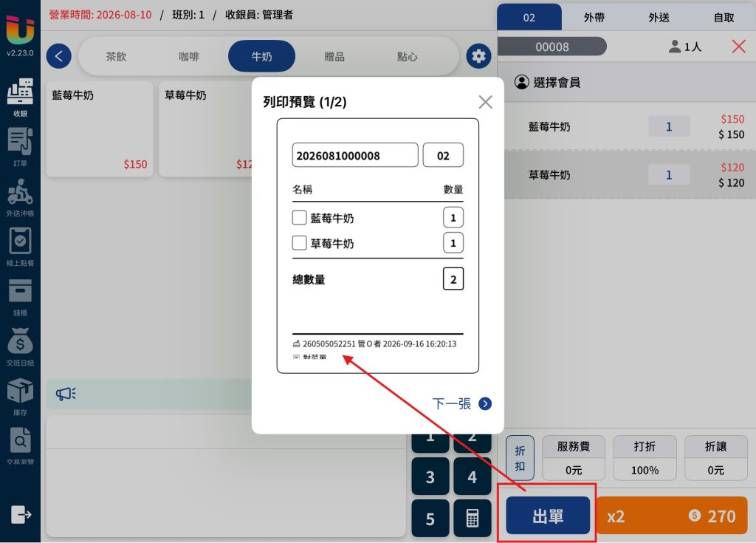The image size is (756, 543).
Task: Go to 下一張 next preview page
Action: coord(461,403)
